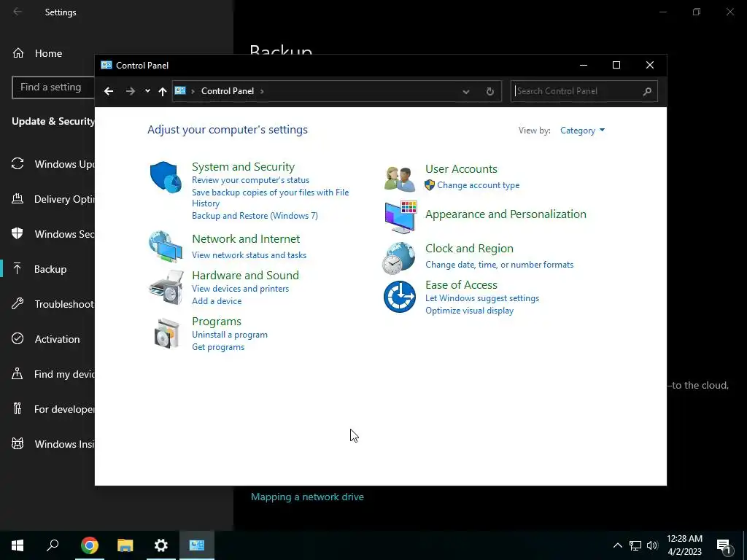Screen dimensions: 747x560
Task: Select Windows Security in the Settings sidebar
Action: [47, 234]
